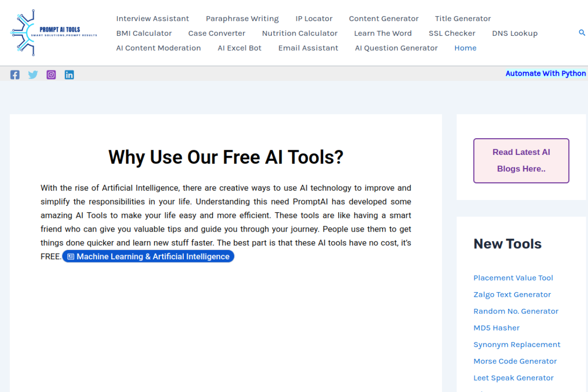Go to Learn The Word
Viewport: 588px width, 392px height.
[383, 33]
